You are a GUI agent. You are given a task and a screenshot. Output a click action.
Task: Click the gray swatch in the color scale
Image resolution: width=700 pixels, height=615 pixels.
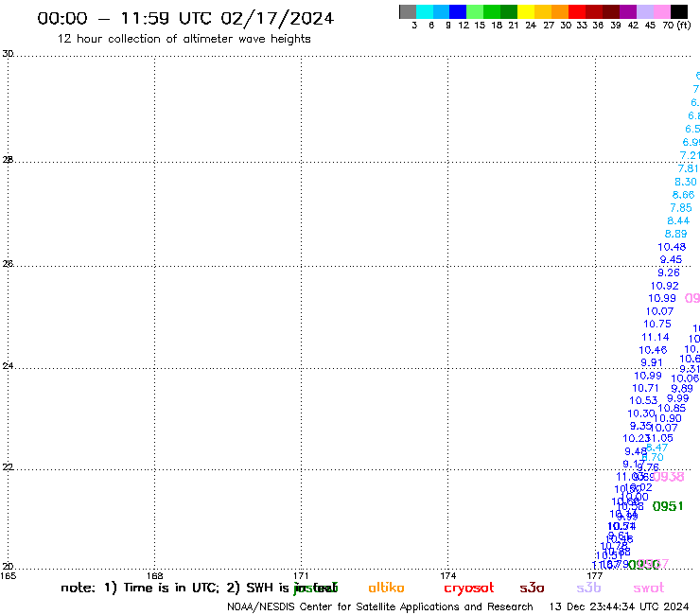point(408,11)
